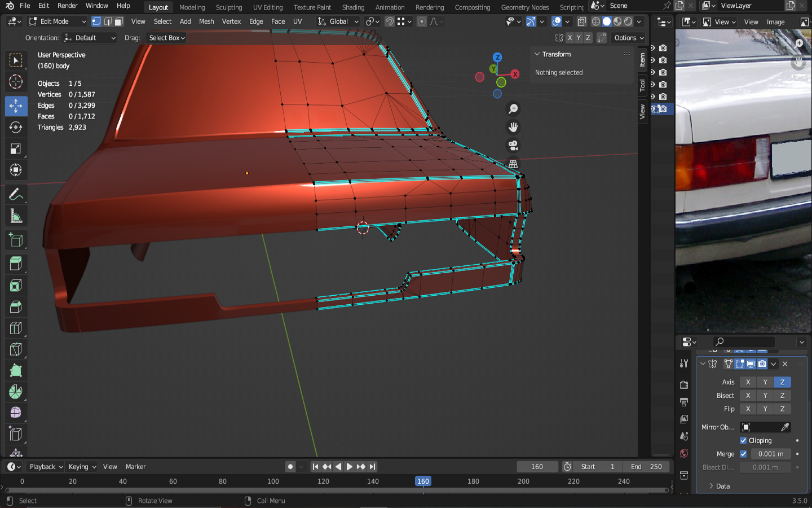Open the Global transform orientation dropdown

(338, 21)
